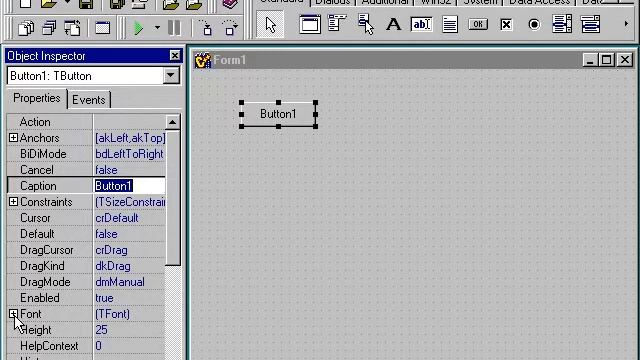The width and height of the screenshot is (640, 360).
Task: Run the project with green arrow
Action: [x=139, y=28]
